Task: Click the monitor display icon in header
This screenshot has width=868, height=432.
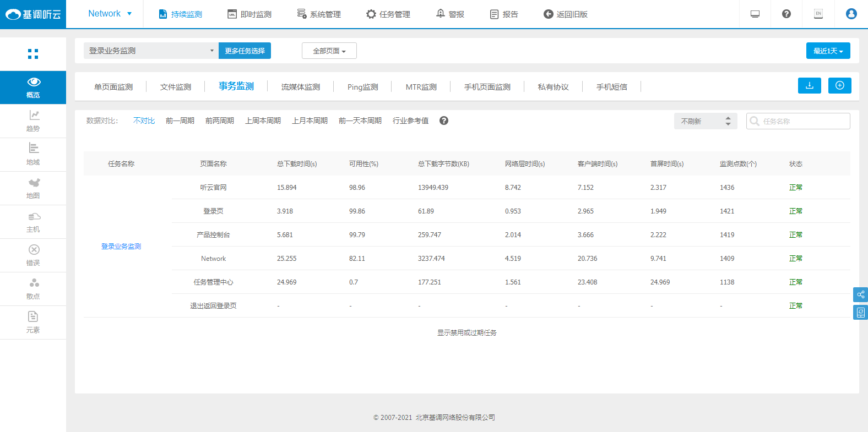Action: (x=755, y=14)
